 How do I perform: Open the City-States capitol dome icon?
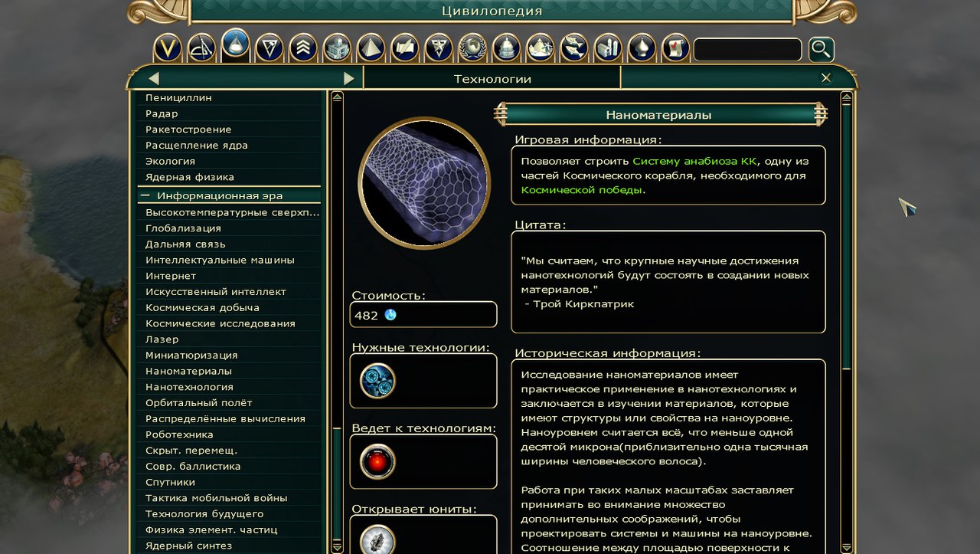tap(506, 48)
